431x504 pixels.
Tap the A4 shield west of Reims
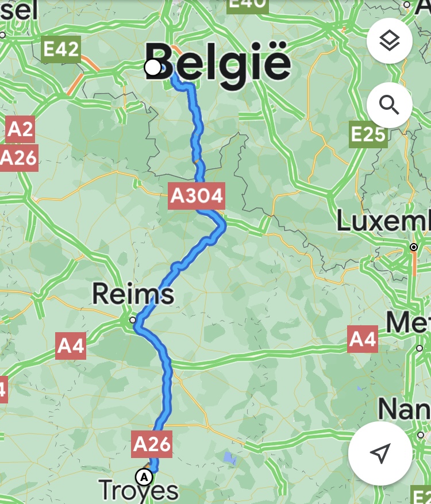[x=71, y=346]
